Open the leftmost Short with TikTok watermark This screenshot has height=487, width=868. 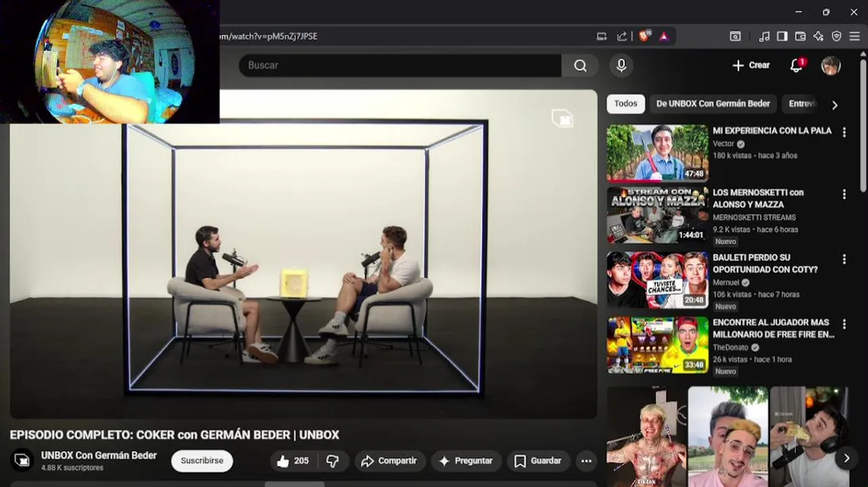(x=646, y=436)
